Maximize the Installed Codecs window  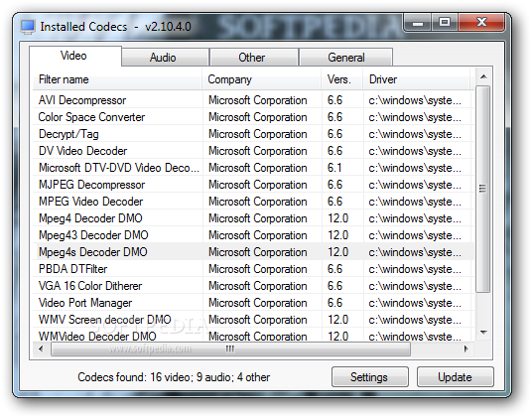445,23
